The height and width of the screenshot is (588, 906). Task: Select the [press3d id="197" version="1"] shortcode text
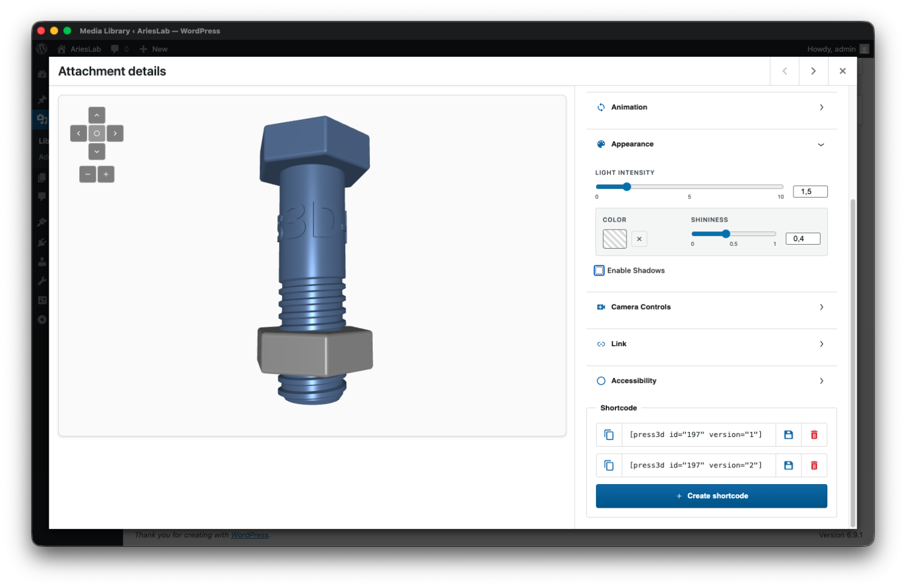pyautogui.click(x=699, y=435)
